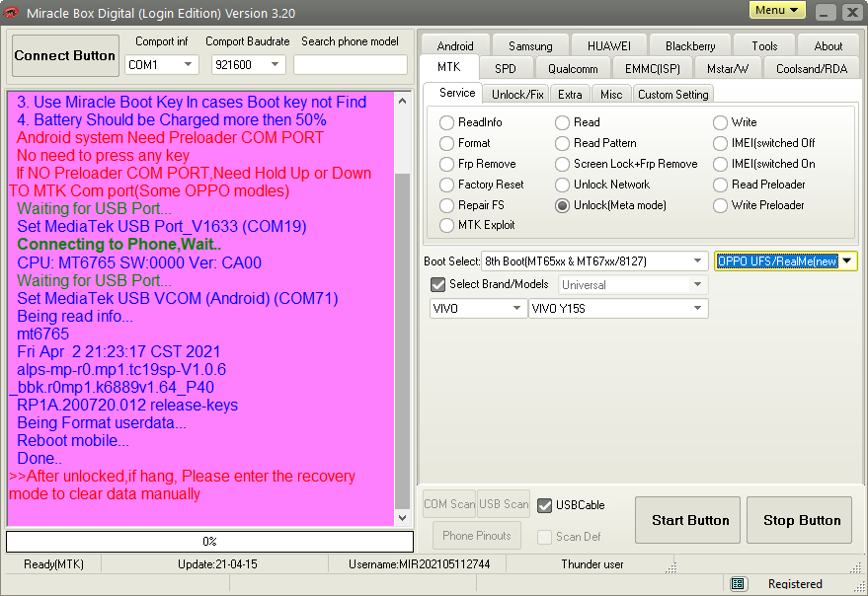
Task: Click the Phone Pinouts button
Action: tap(477, 535)
